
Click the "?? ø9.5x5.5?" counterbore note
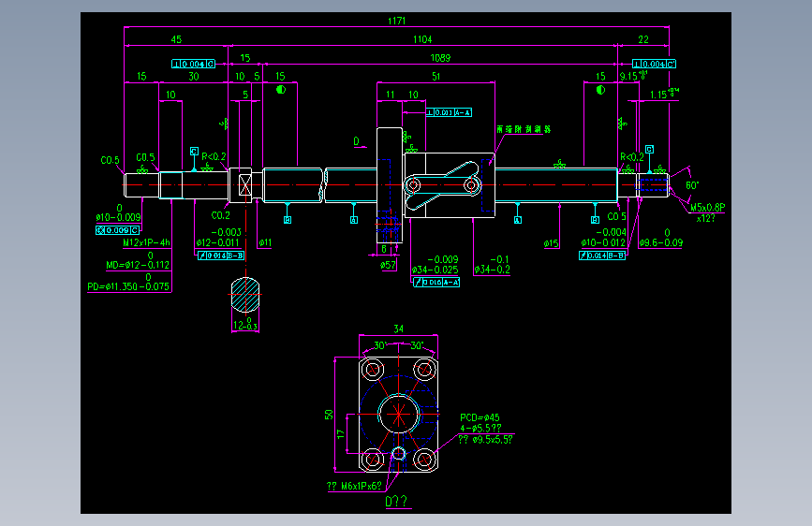tap(485, 440)
